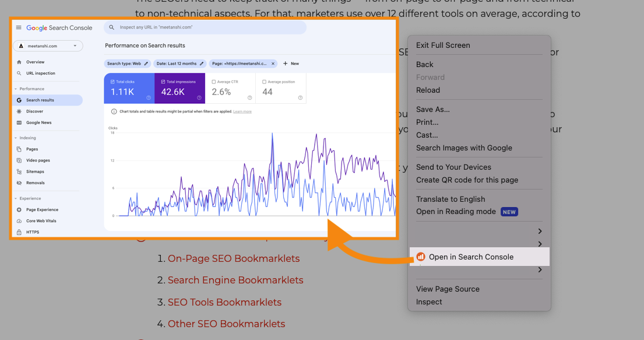Open the Core Web Vitals report
This screenshot has height=340, width=644.
(41, 220)
